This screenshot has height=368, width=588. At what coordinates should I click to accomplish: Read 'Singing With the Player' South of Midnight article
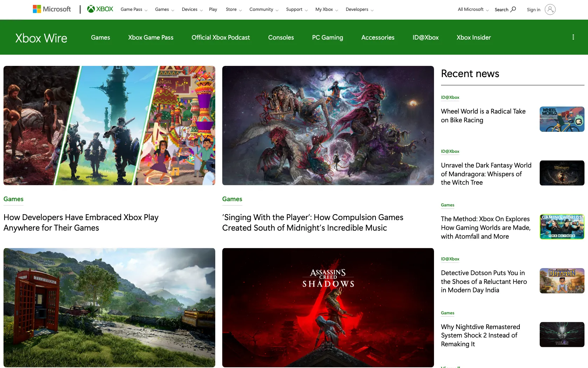pos(313,223)
